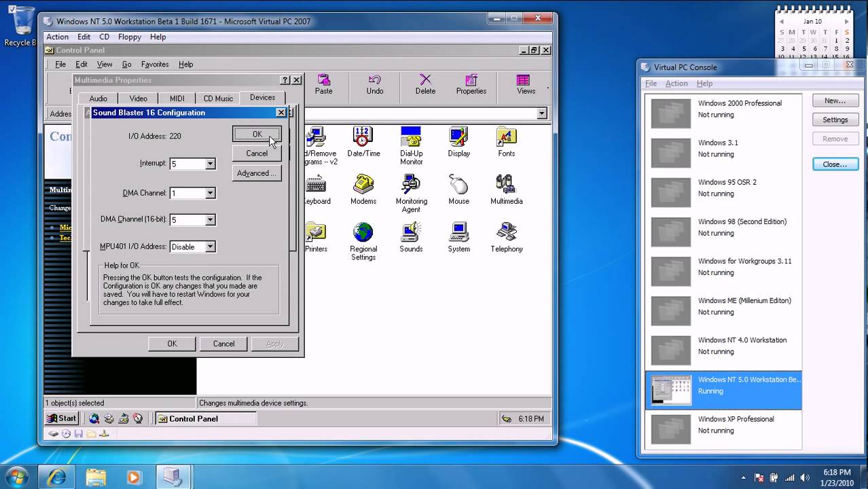Open the Mouse control panel icon
The width and height of the screenshot is (868, 489).
(458, 189)
